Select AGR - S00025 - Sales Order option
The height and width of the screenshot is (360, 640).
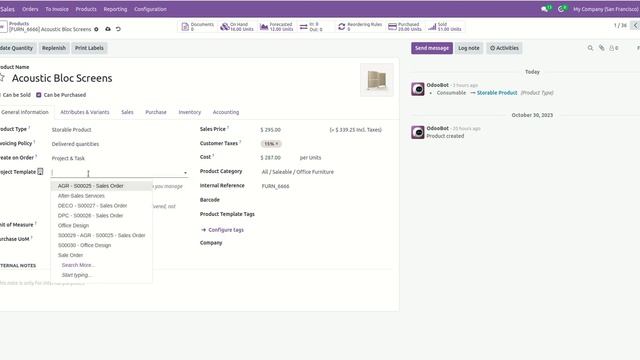102,186
